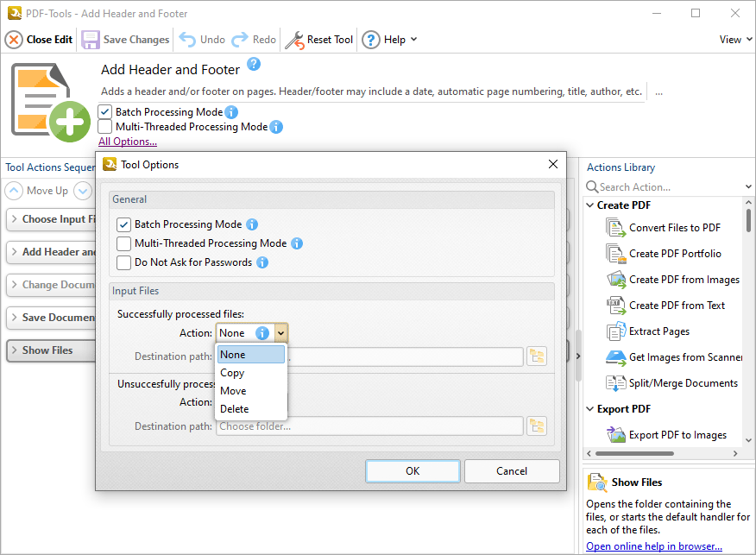Click info icon beside main Multi-Threaded Processing Mode
756x555 pixels.
276,127
